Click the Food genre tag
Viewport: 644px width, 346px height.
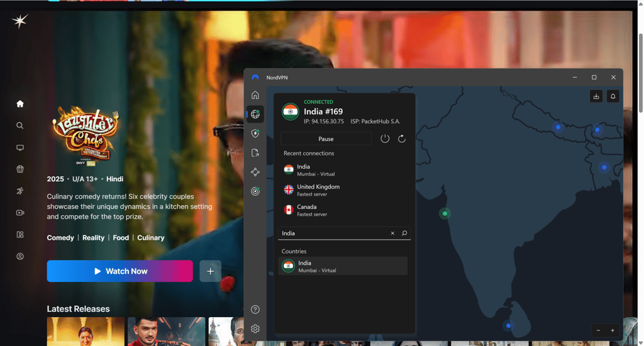point(121,238)
